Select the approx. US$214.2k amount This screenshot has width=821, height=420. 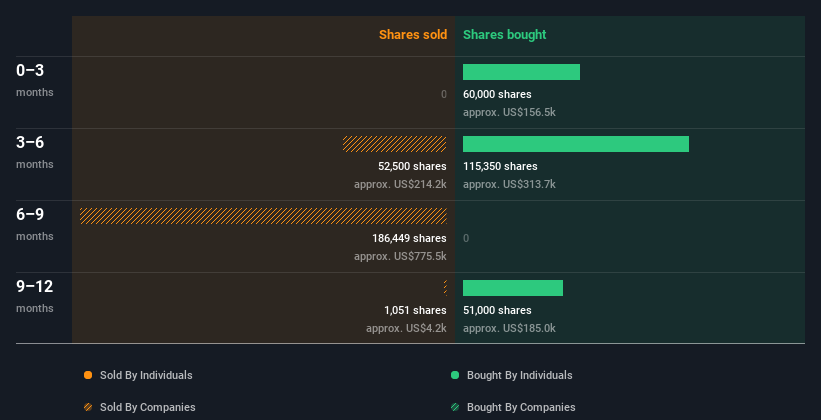(401, 184)
